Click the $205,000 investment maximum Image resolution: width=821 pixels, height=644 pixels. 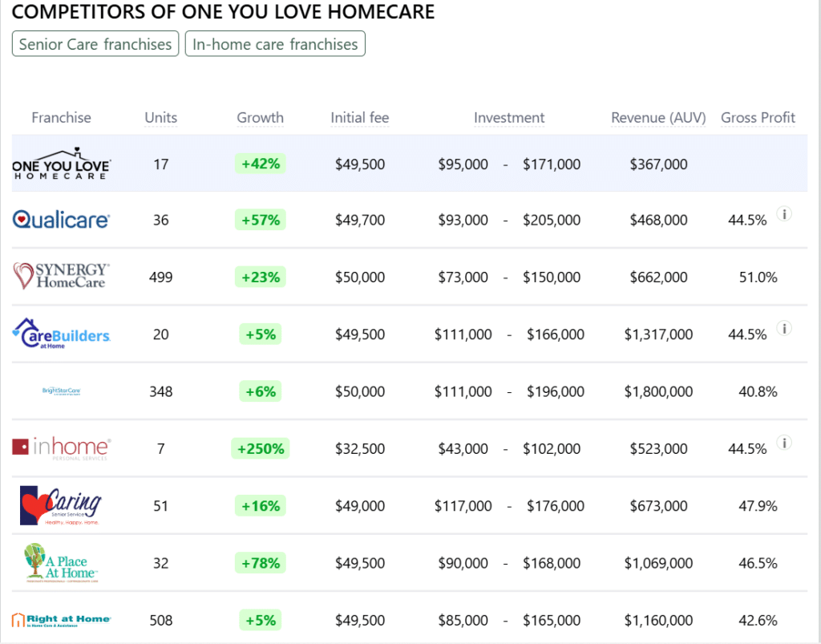tap(552, 220)
